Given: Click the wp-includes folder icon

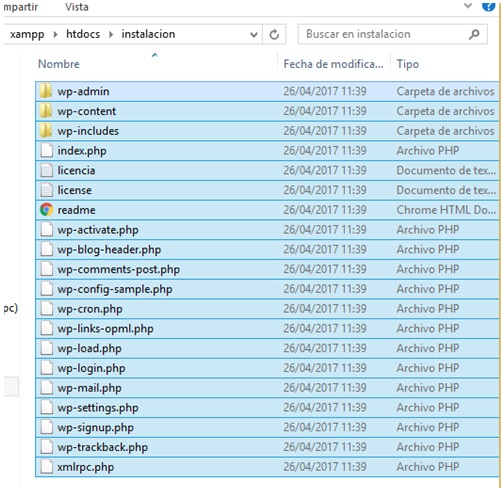Looking at the screenshot, I should tap(46, 131).
